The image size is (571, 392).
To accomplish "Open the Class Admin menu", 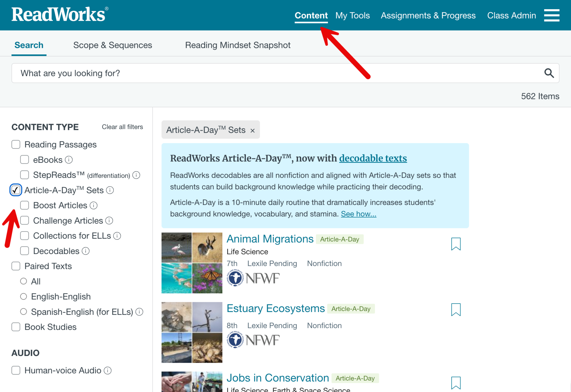I will 511,15.
